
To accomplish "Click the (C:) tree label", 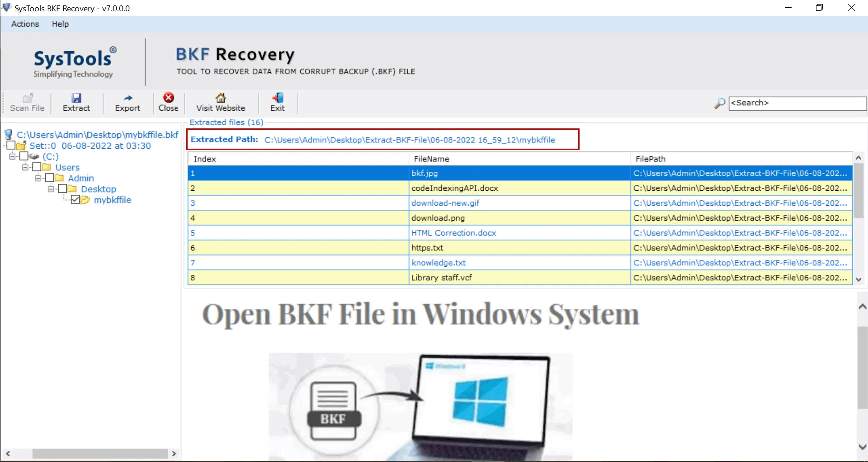I will 51,156.
